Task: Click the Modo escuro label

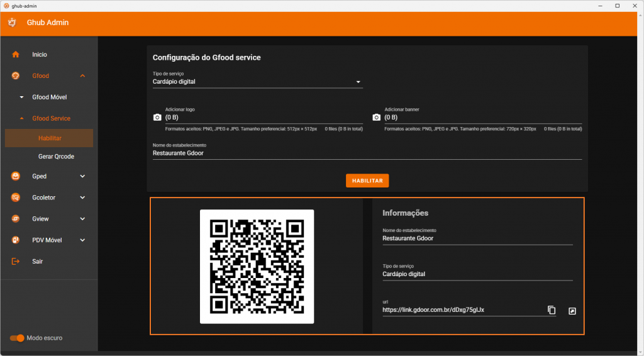Action: tap(45, 338)
